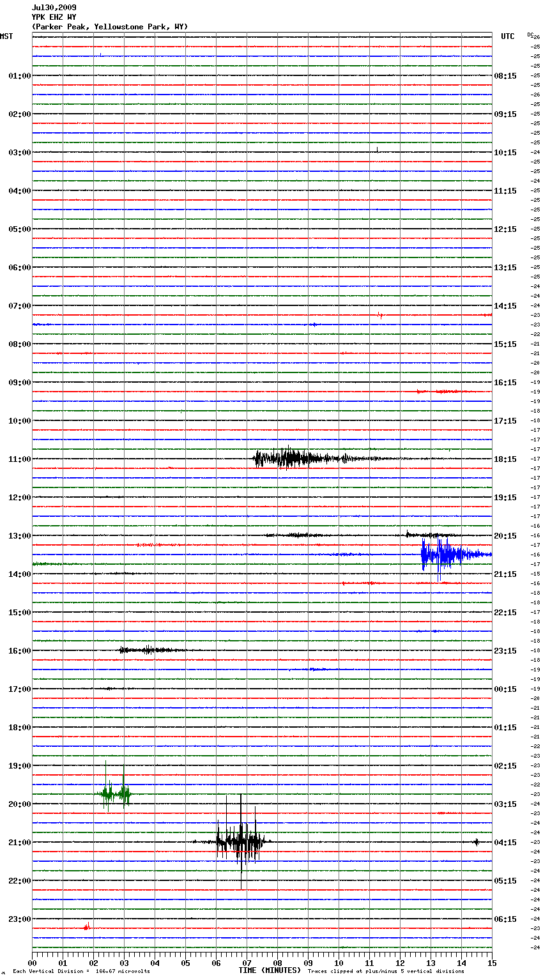Click the 04:00 MST time label
543x980 pixels.
tap(19, 191)
